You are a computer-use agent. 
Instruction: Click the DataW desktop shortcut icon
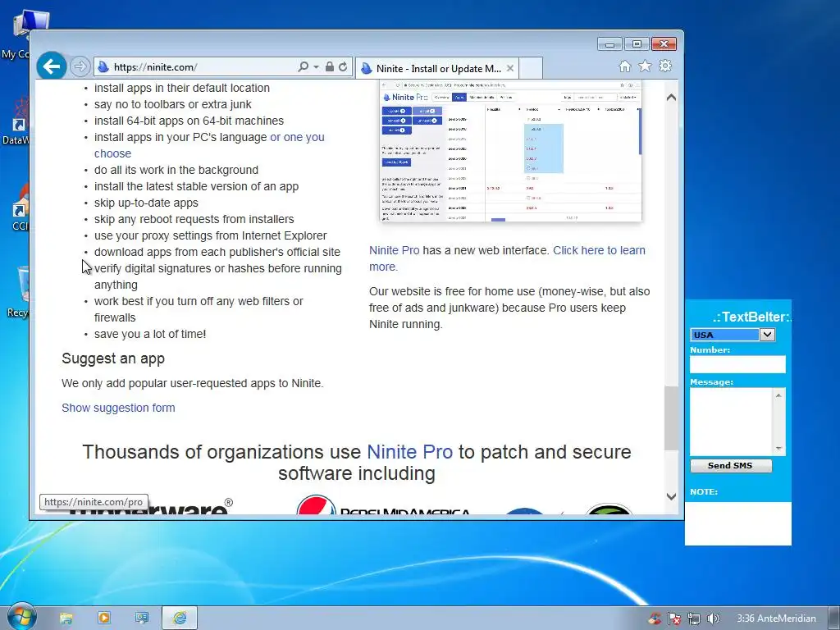16,121
